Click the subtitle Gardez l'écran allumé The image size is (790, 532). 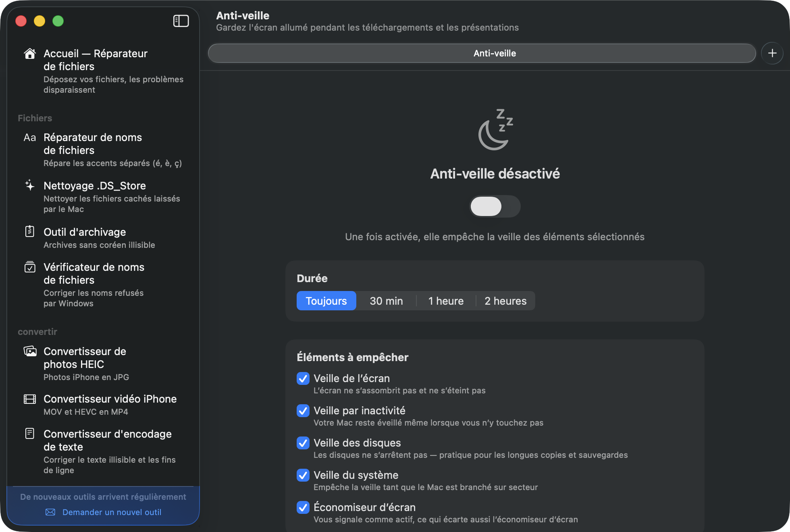367,27
